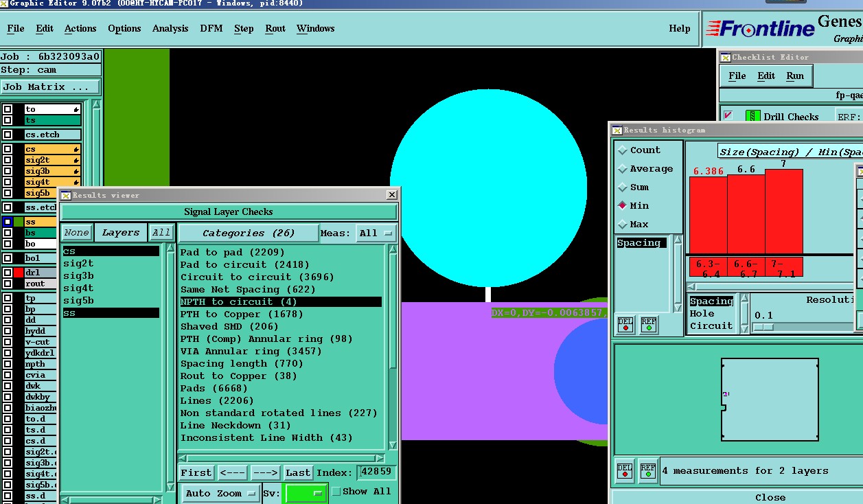Click the DEL icon beside measurements status
863x504 pixels.
[625, 470]
